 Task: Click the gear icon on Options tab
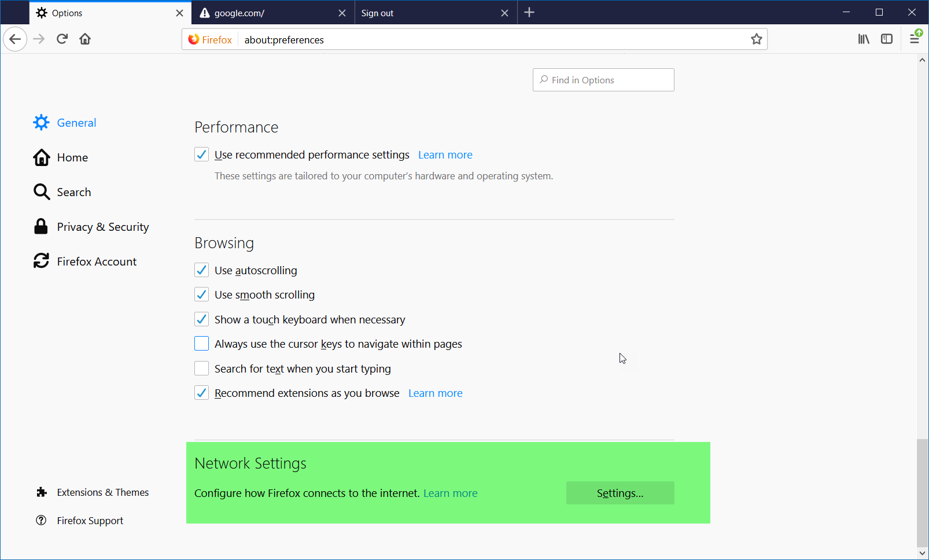tap(42, 13)
